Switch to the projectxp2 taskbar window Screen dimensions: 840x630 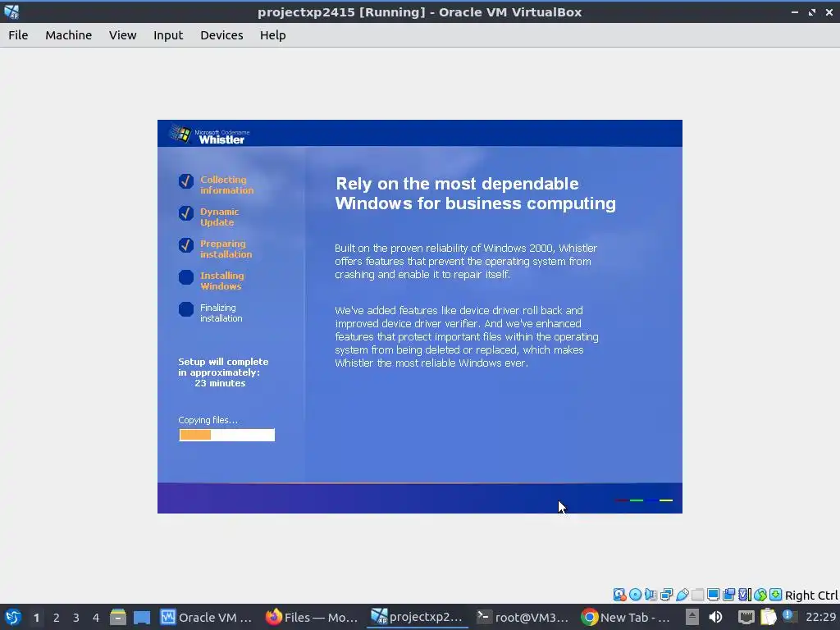(x=417, y=617)
